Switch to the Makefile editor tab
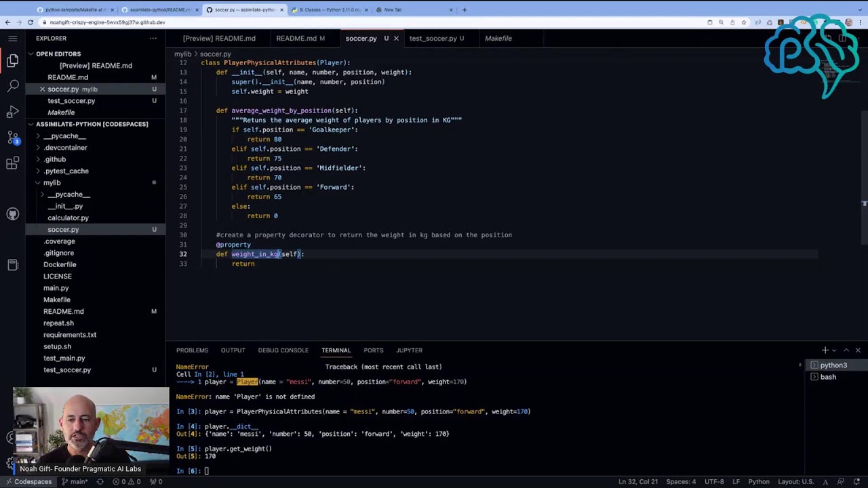The width and height of the screenshot is (868, 488). pyautogui.click(x=498, y=39)
